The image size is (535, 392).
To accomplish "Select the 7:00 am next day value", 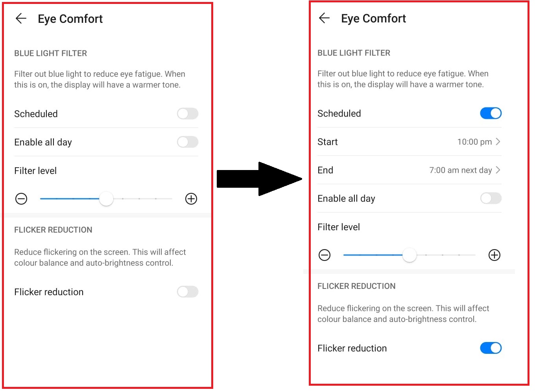I will pyautogui.click(x=460, y=170).
